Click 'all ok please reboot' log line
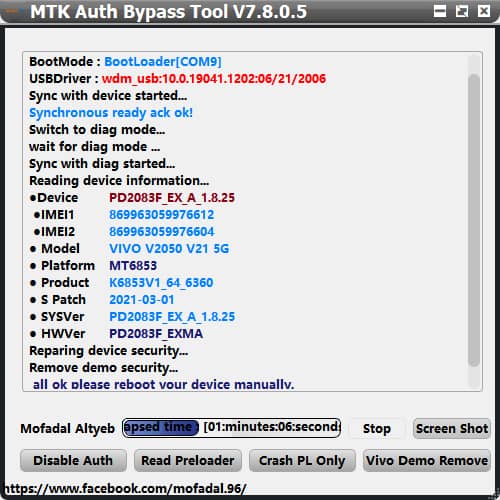 click(163, 384)
